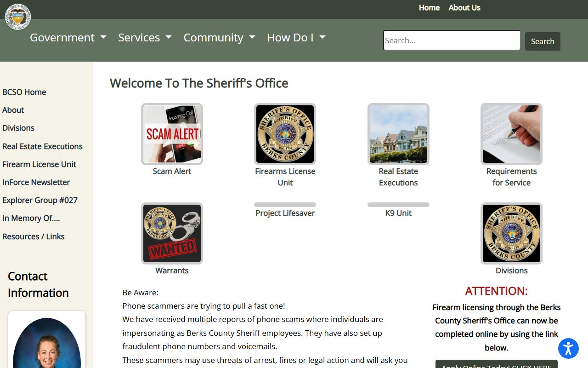
Task: Open the sidebar Real Estate Executions link
Action: point(42,146)
